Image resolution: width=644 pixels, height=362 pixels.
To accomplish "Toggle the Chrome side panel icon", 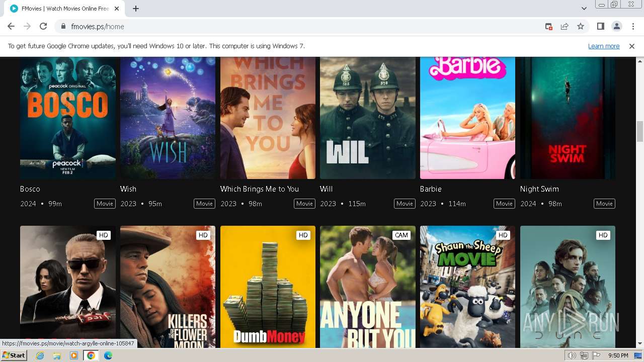I will [x=600, y=27].
